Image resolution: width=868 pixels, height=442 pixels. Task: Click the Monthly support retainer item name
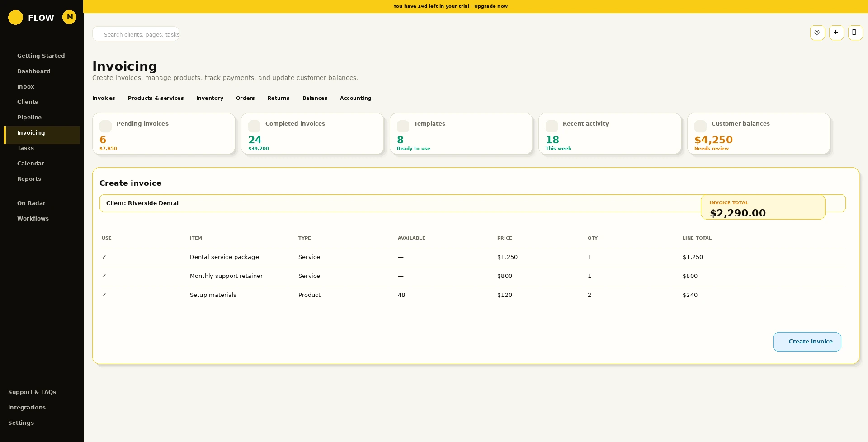pyautogui.click(x=226, y=276)
